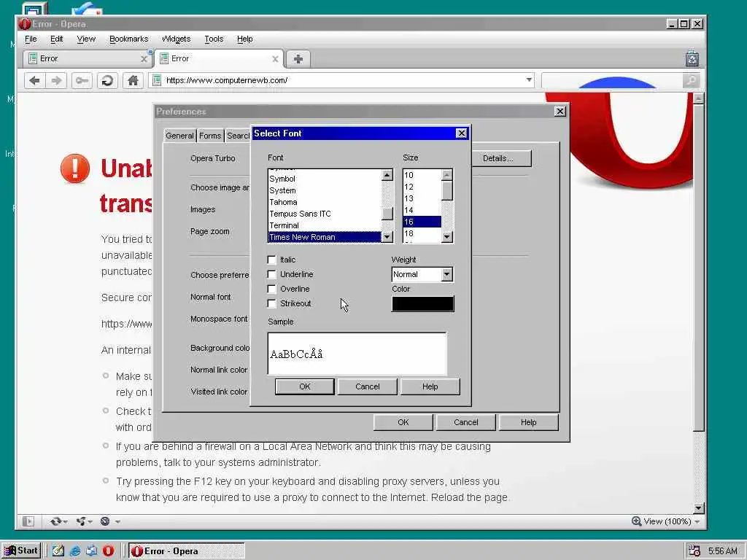This screenshot has height=560, width=747.
Task: Open the closed tabs trash icon
Action: coord(692,58)
